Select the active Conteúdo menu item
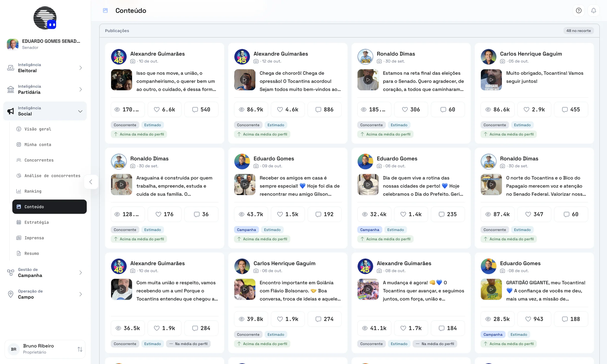 coord(49,207)
